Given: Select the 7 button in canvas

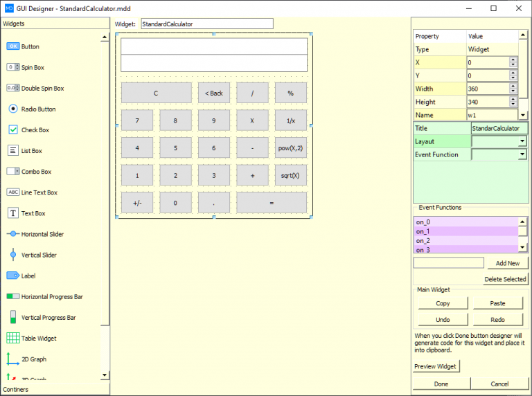Looking at the screenshot, I should click(137, 120).
